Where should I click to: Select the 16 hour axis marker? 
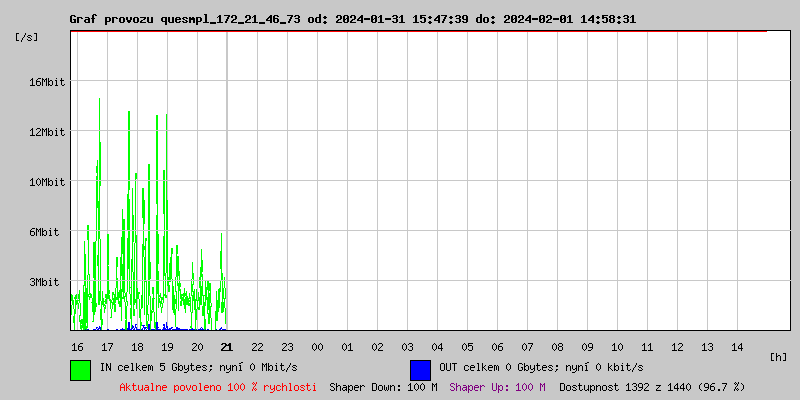click(x=77, y=347)
